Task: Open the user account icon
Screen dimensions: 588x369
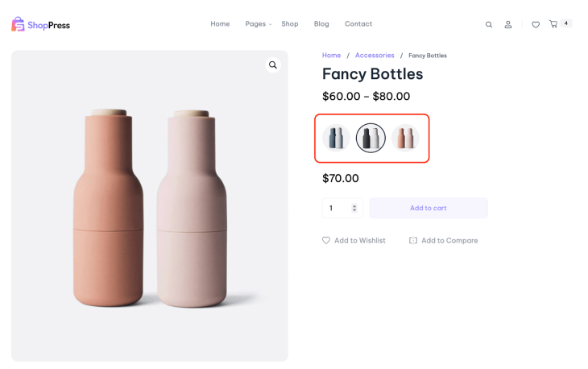Action: [x=508, y=25]
